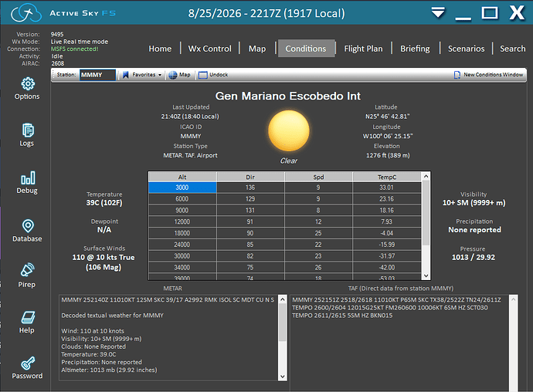Open the Password key icon
The width and height of the screenshot is (533, 392).
click(28, 363)
